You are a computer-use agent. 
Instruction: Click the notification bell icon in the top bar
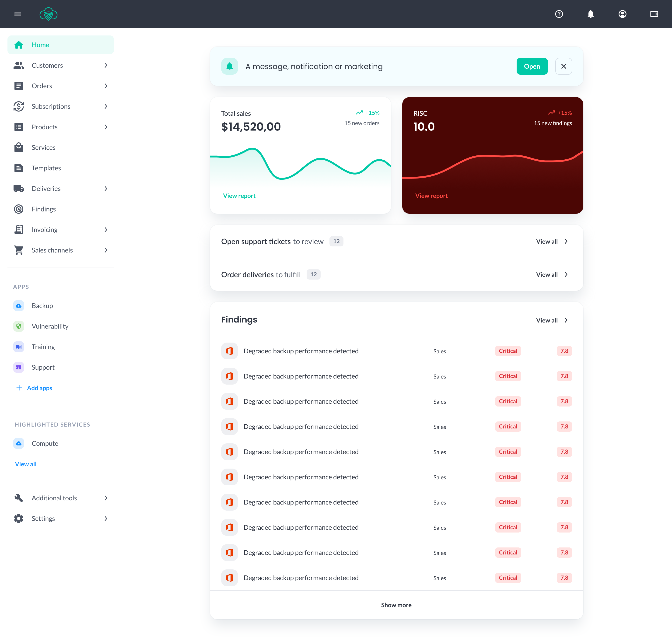click(591, 14)
